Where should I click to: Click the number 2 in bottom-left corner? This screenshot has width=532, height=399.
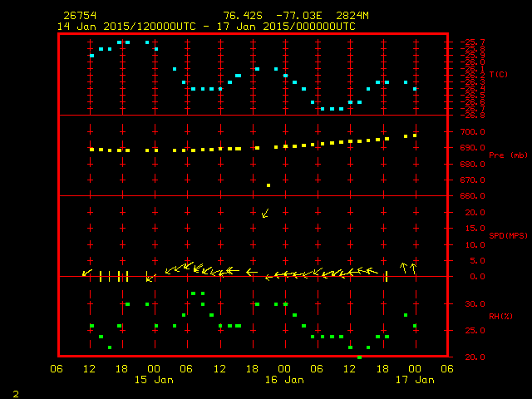point(16,394)
